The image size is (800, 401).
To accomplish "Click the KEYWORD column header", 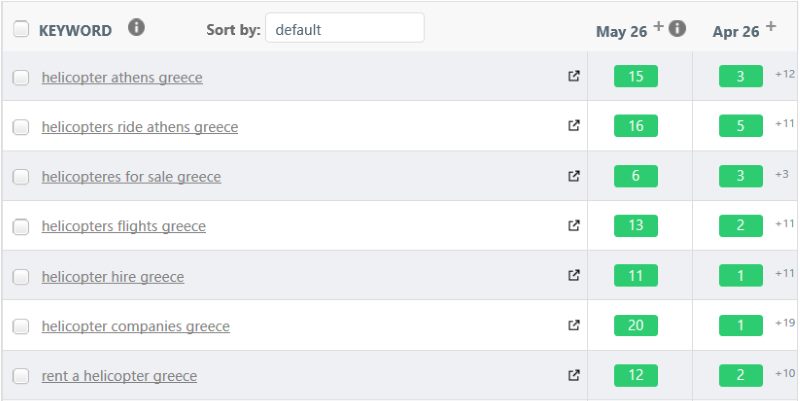I will pos(75,31).
